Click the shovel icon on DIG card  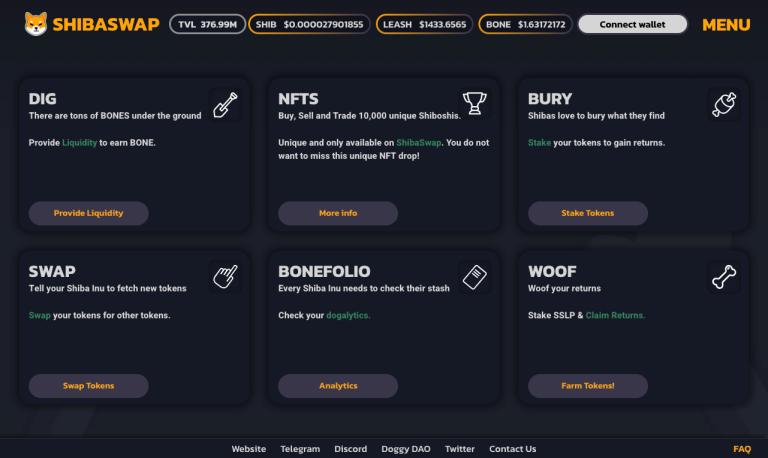pyautogui.click(x=225, y=105)
